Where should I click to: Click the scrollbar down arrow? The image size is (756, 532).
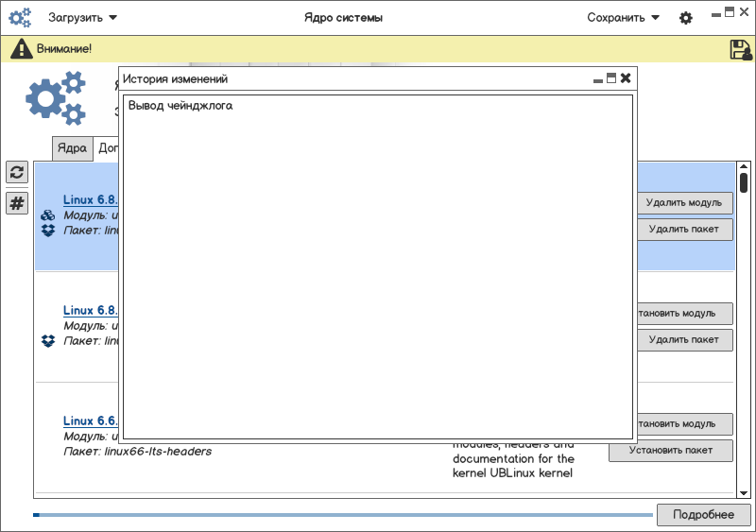coord(744,493)
